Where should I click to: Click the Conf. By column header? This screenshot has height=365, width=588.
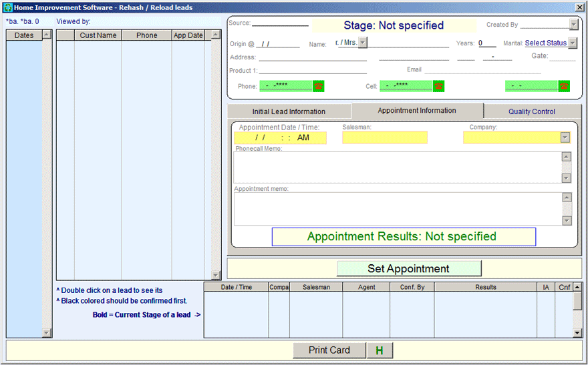tap(412, 287)
